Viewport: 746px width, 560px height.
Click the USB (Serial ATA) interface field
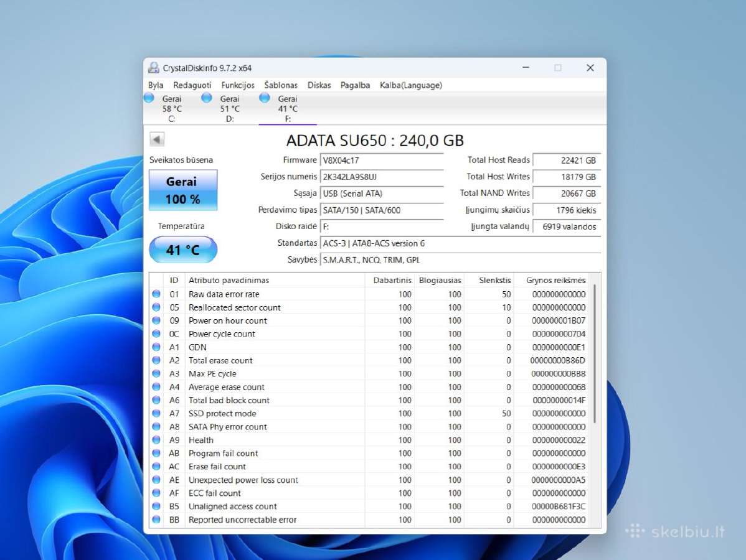pos(382,194)
